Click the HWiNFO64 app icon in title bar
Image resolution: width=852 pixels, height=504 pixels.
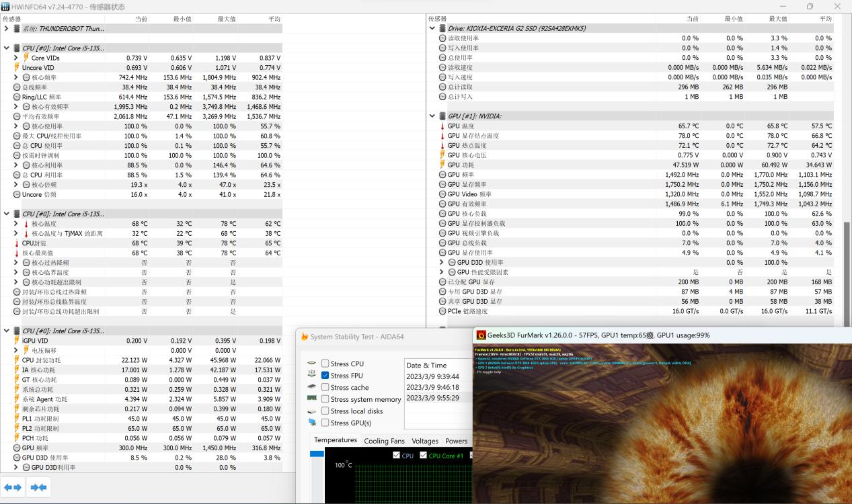[x=6, y=7]
